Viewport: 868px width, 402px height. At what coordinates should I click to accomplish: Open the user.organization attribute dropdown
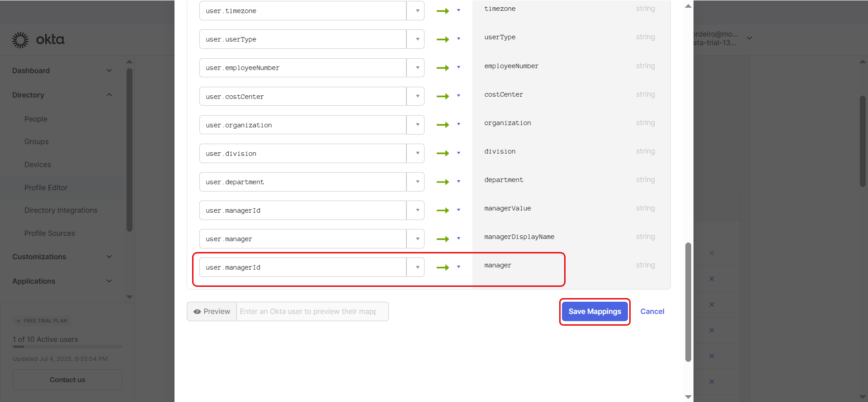pos(415,125)
